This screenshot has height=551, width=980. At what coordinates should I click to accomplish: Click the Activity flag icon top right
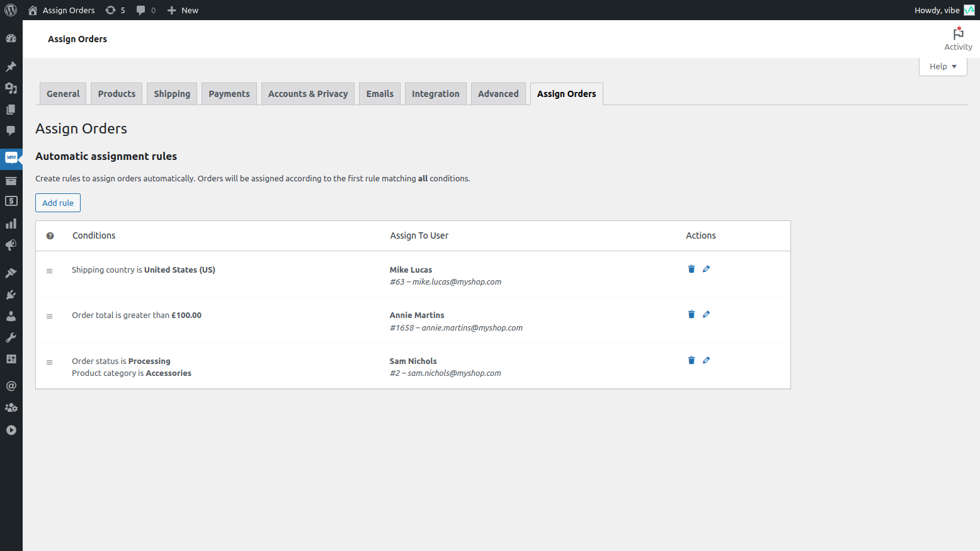coord(958,33)
